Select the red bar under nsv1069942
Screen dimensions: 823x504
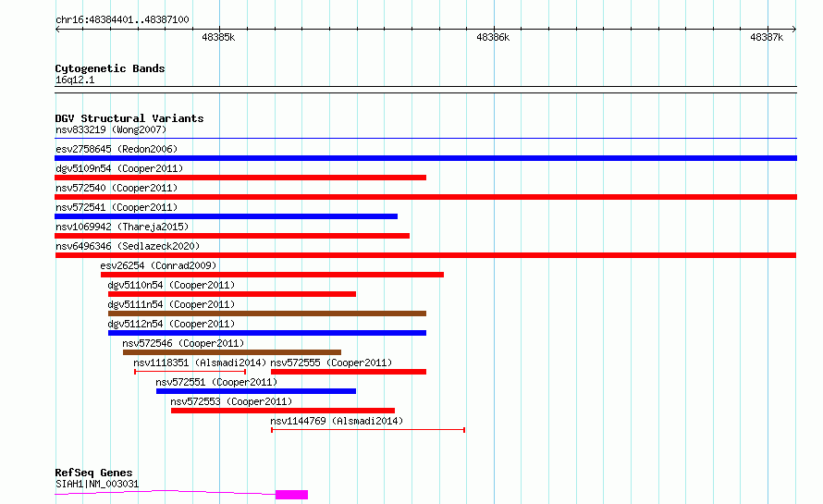click(x=232, y=236)
